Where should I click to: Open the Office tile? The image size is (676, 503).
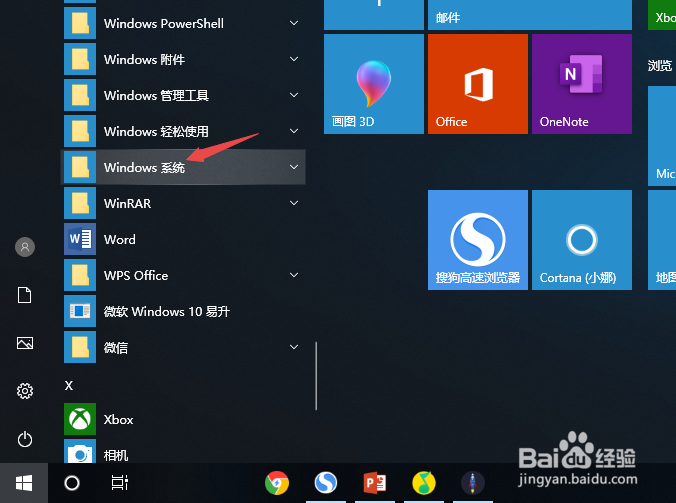[478, 84]
